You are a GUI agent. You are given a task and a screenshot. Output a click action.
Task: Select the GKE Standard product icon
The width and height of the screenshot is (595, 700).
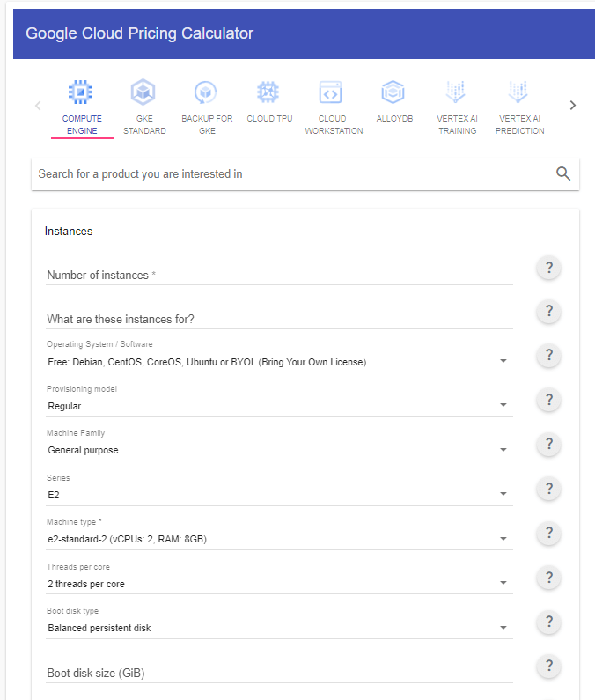(x=143, y=92)
